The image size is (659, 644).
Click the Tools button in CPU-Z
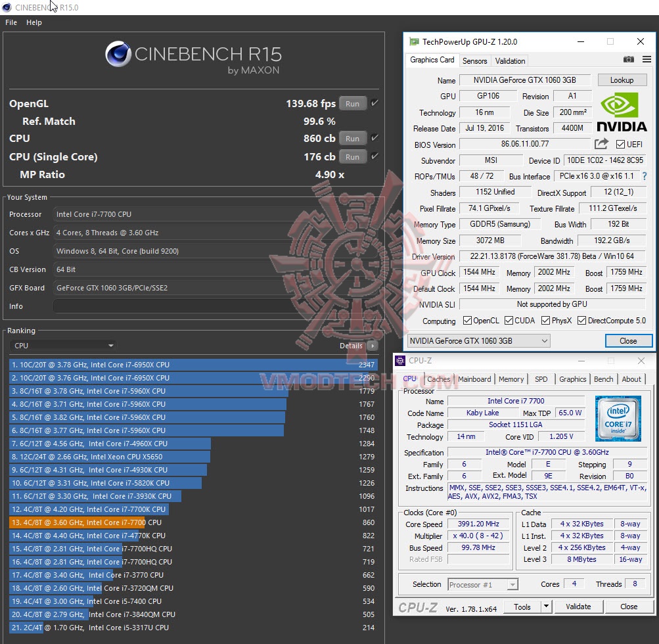pos(522,607)
